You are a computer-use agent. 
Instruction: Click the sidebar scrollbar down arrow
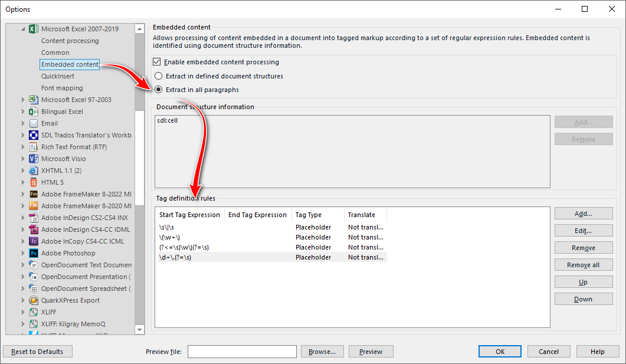point(139,329)
